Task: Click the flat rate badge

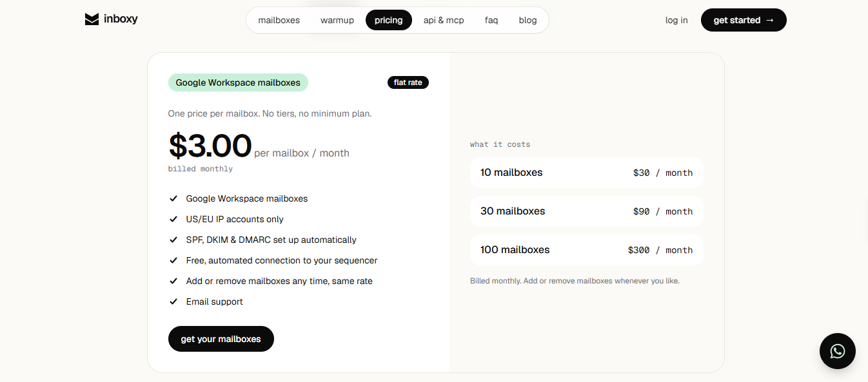Action: pos(408,82)
